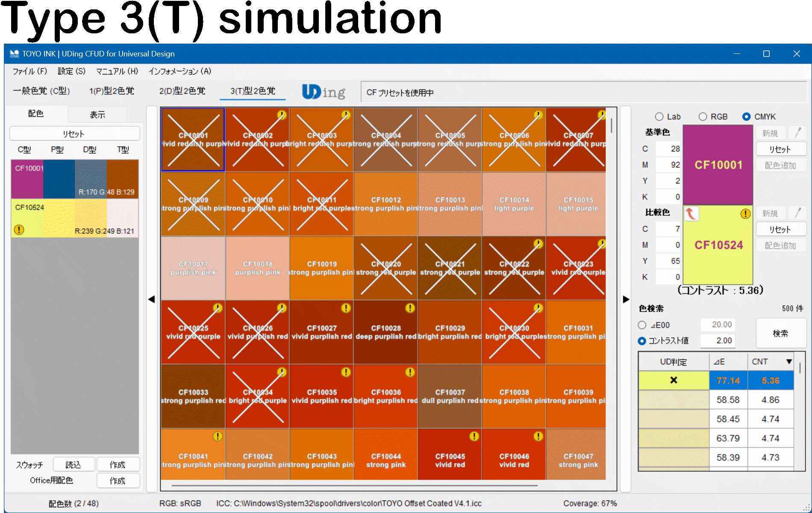812x513 pixels.
Task: Select the CF10014 light purple swatch
Action: (x=514, y=204)
